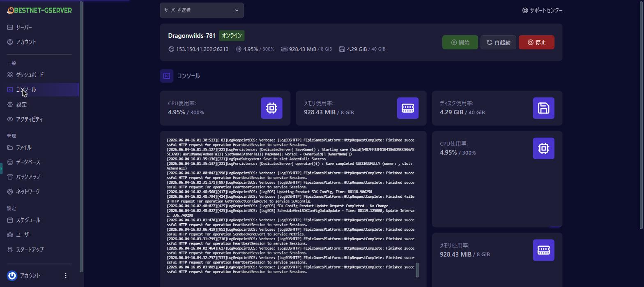Click the folder icon beside ファイル

[10, 147]
